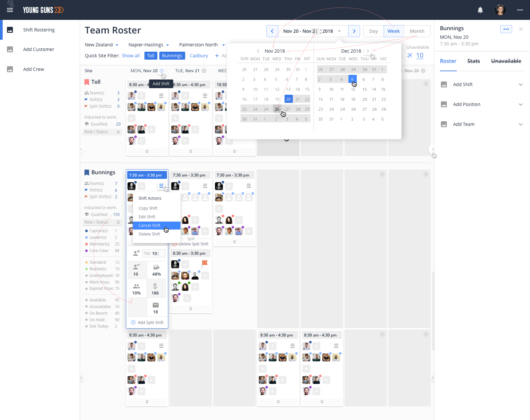Screen dimensions: 530x420
Task: Choose Cancel Shift from the menu
Action: point(157,226)
